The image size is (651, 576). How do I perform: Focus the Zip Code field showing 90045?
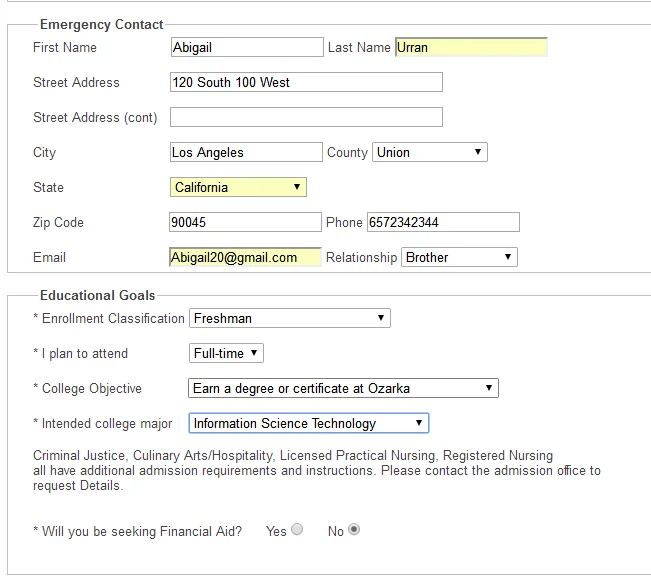(247, 222)
